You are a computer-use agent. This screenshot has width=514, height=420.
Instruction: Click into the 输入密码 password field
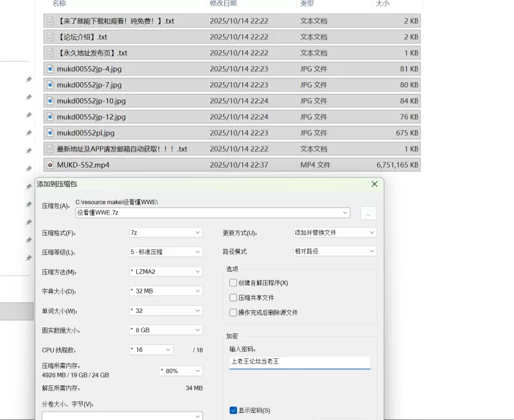tap(299, 362)
